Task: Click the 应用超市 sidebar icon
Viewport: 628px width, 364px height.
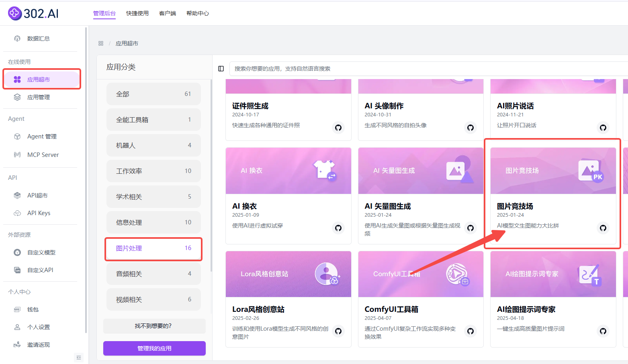Action: click(x=17, y=79)
